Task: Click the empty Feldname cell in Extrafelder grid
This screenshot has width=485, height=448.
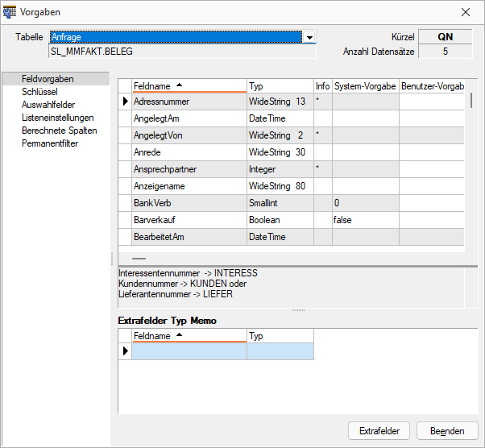Action: 189,351
